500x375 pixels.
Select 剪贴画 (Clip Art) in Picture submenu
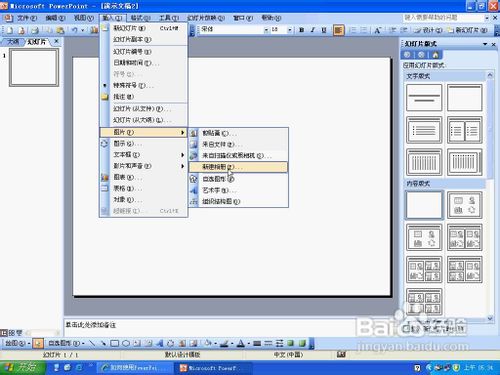238,133
